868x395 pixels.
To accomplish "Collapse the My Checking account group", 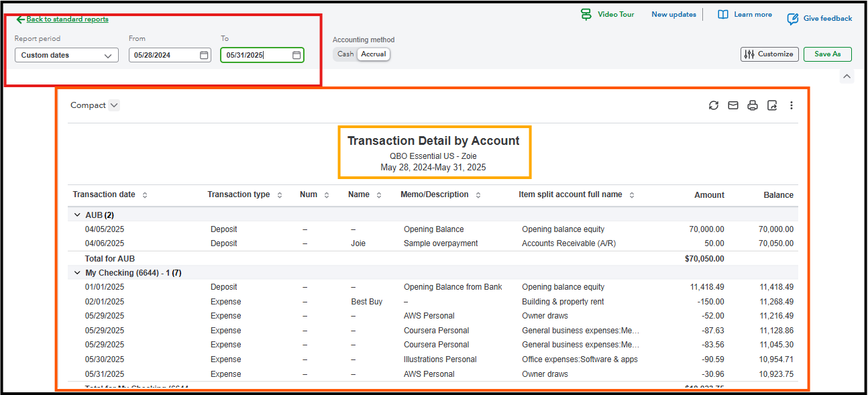I will click(76, 273).
